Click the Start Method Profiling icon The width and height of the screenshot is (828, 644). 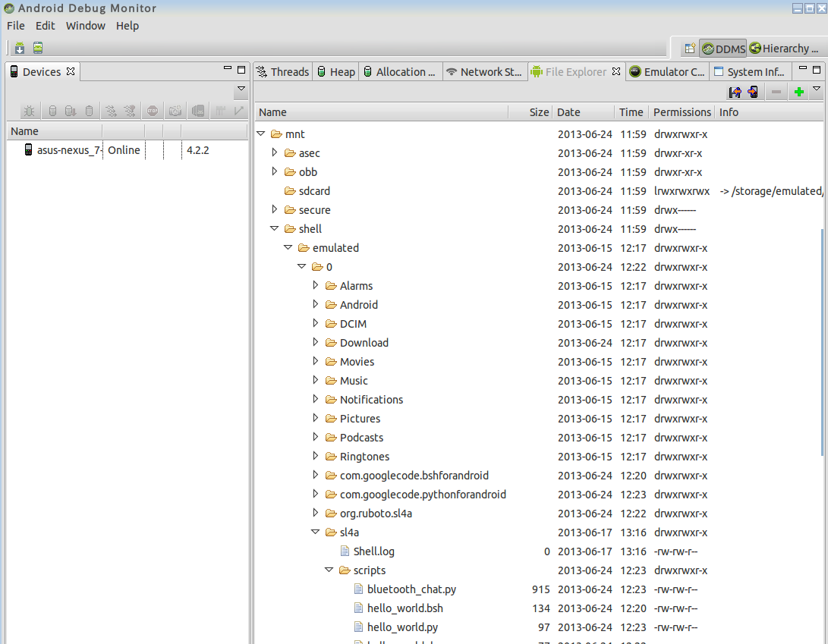130,111
